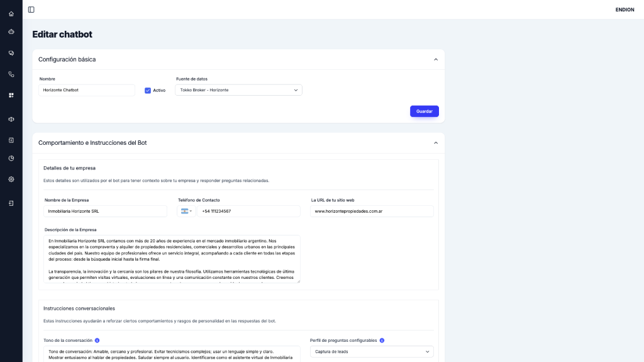Click the Nombre de la Empresa field

105,212
